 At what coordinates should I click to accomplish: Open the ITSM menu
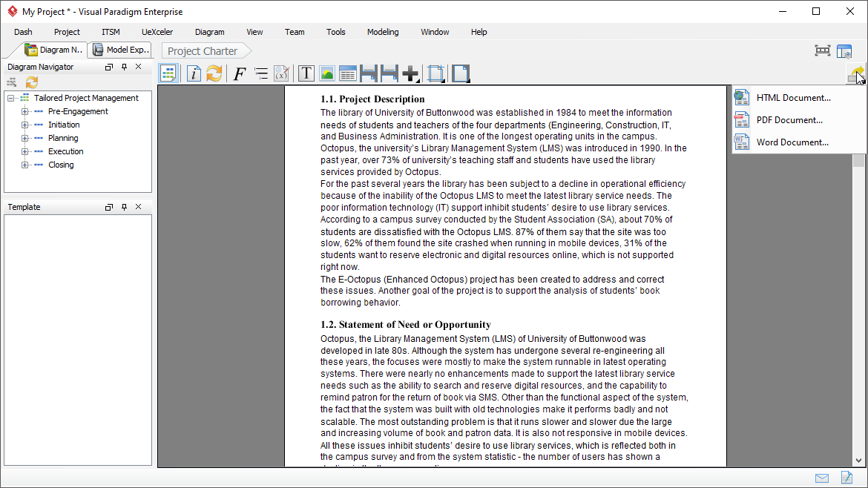[111, 32]
